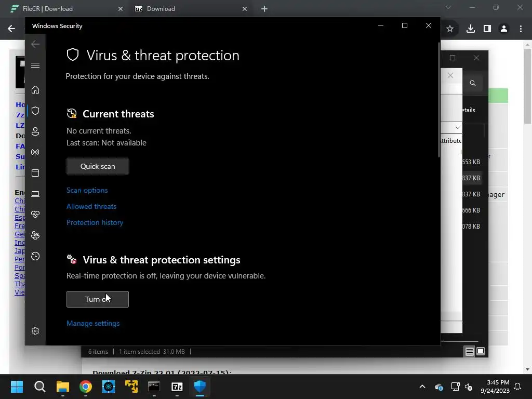
Task: Turn on real-time protection button
Action: (97, 299)
